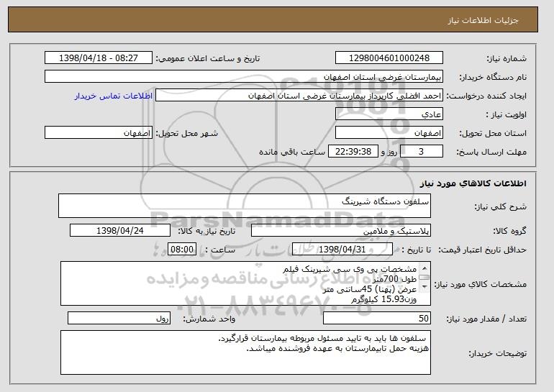
Task: Click the label نام دستگاه خریدار
Action: tap(493, 77)
